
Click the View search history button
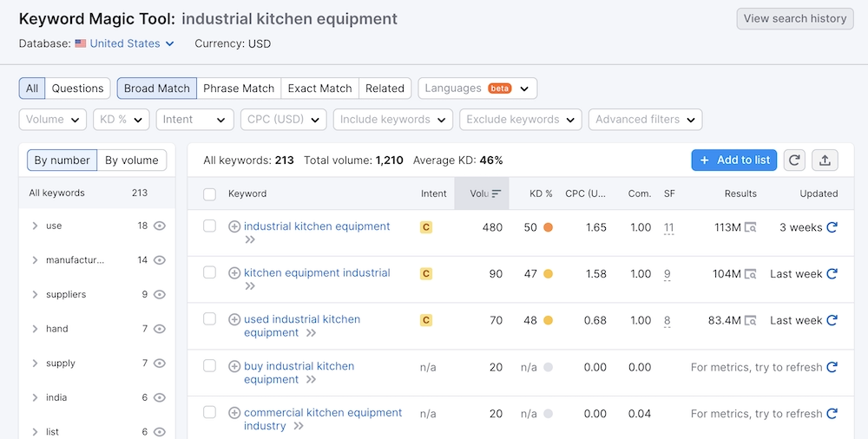795,19
